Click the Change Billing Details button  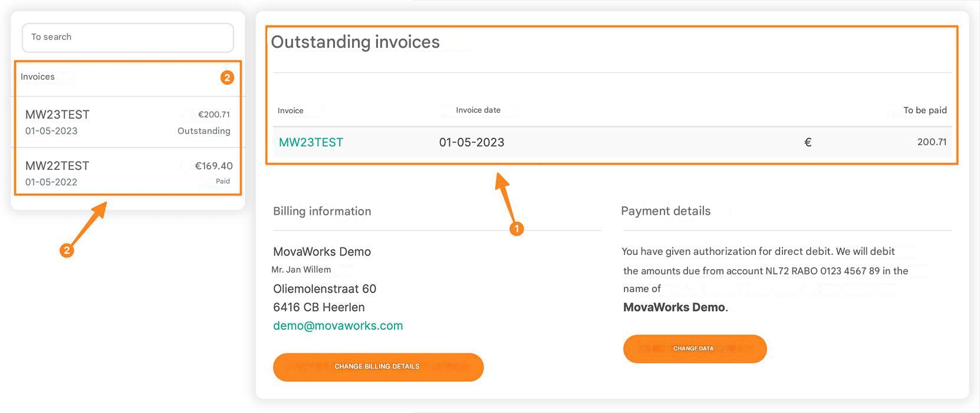tap(378, 367)
